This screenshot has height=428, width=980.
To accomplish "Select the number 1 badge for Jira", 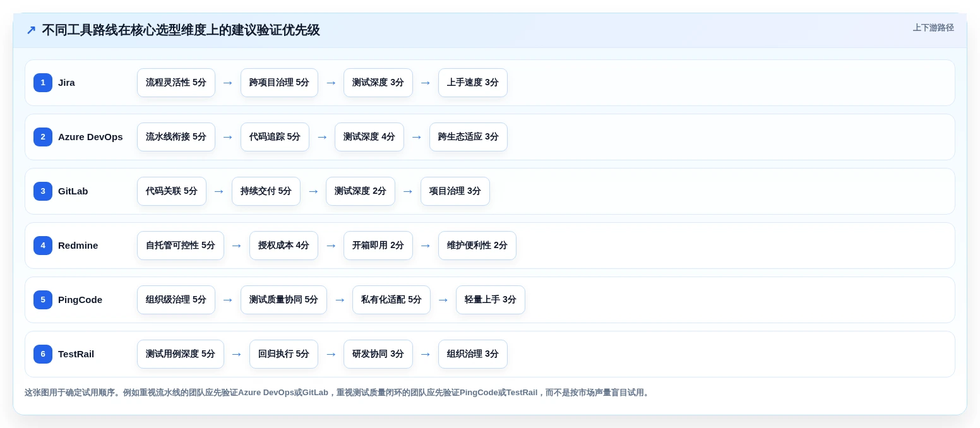I will (x=43, y=83).
